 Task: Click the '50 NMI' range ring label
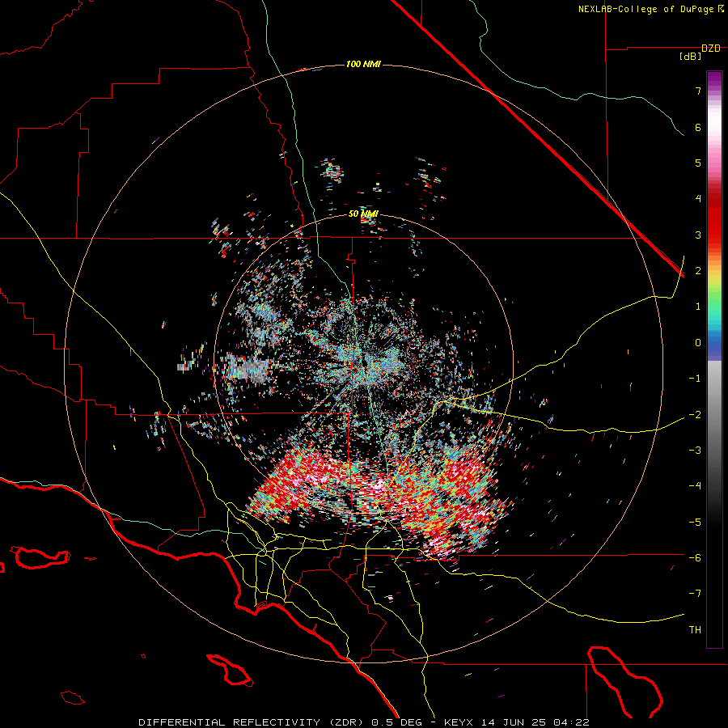[x=363, y=214]
